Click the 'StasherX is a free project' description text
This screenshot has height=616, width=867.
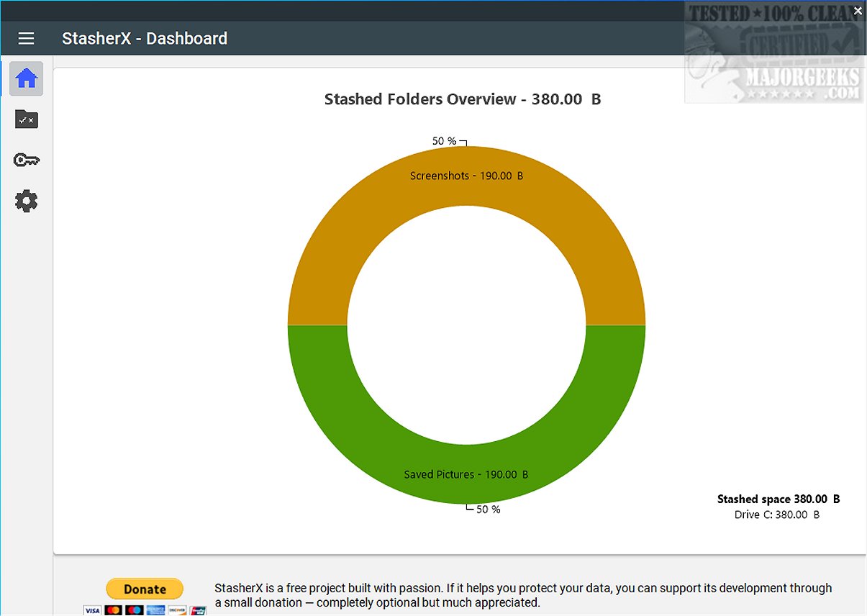[523, 595]
